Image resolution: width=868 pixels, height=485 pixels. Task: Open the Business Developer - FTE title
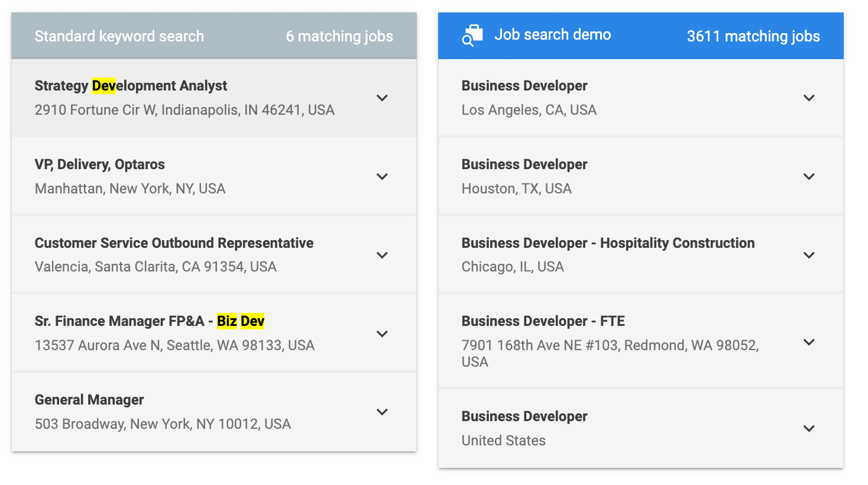(543, 321)
